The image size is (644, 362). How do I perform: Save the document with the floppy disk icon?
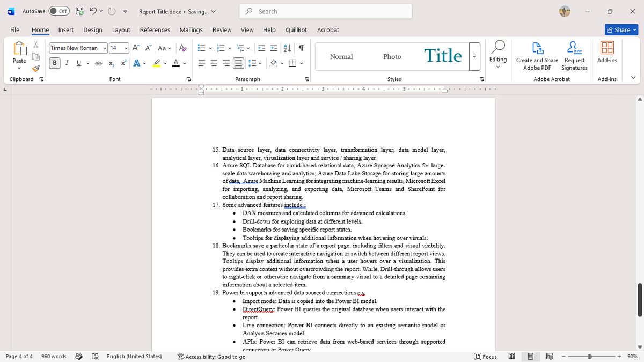pos(79,11)
